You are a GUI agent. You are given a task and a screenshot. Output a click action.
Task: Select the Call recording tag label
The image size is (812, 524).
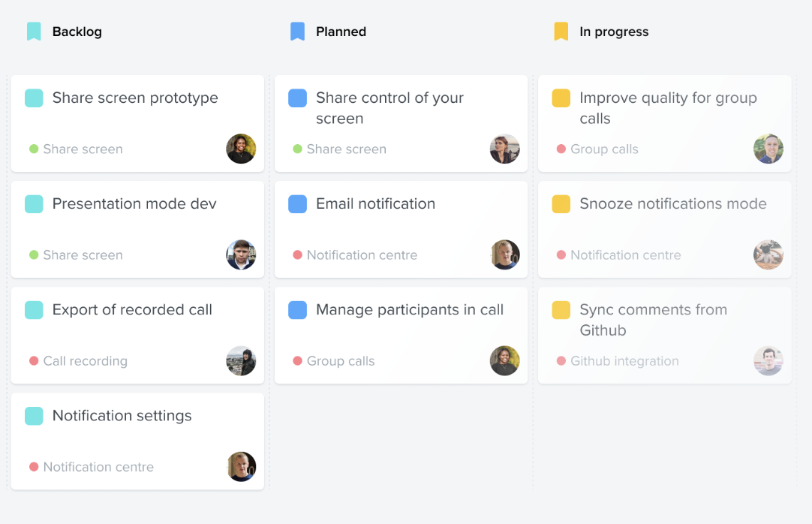click(x=85, y=361)
